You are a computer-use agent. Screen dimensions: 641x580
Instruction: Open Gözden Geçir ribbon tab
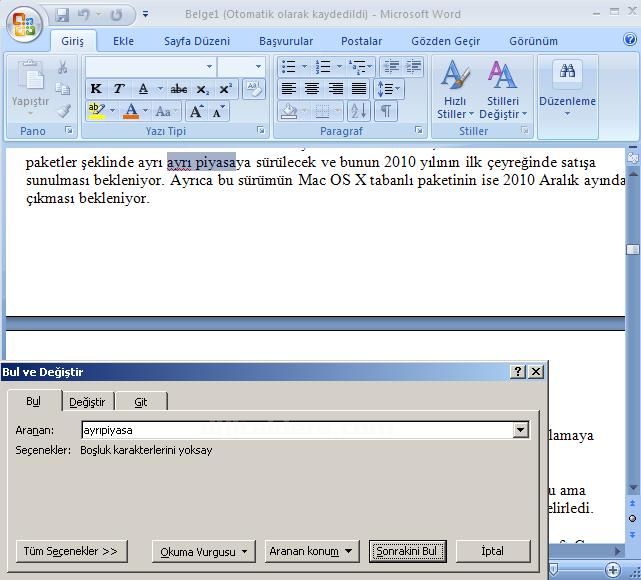point(446,41)
